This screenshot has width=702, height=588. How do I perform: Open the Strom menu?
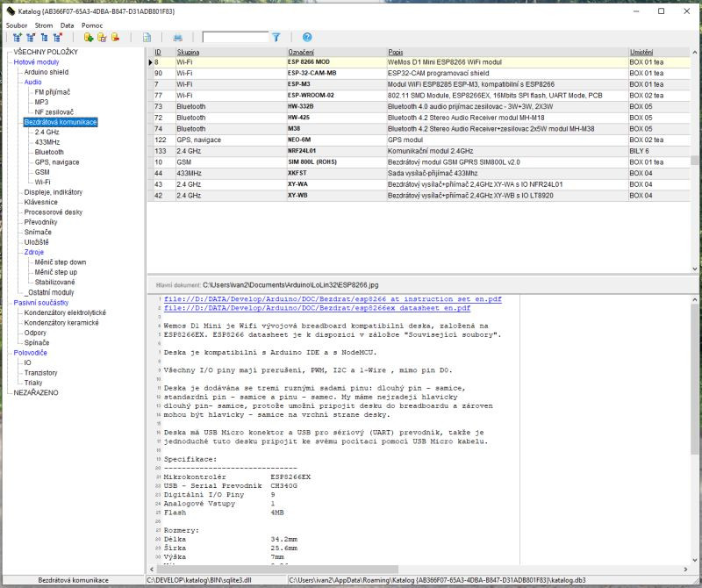point(43,25)
